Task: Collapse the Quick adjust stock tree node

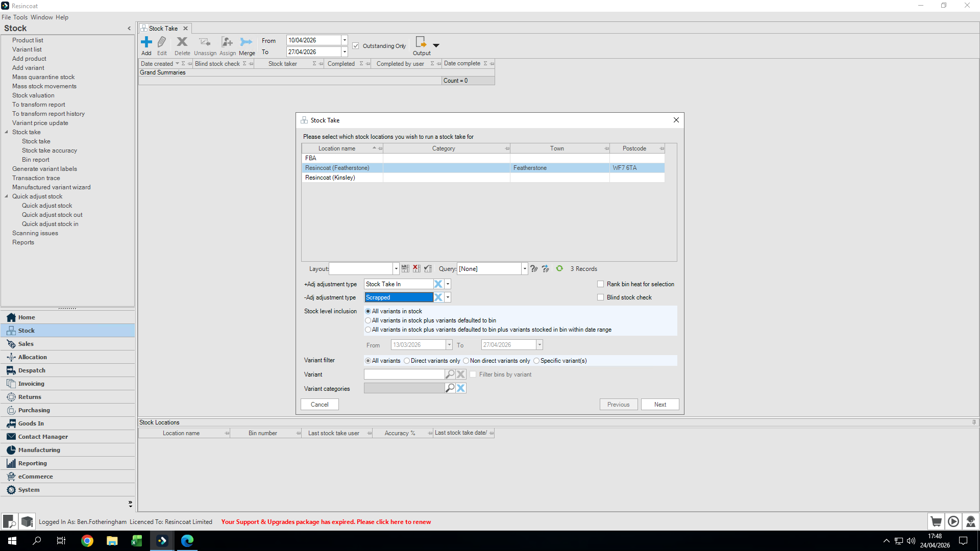Action: pyautogui.click(x=7, y=196)
